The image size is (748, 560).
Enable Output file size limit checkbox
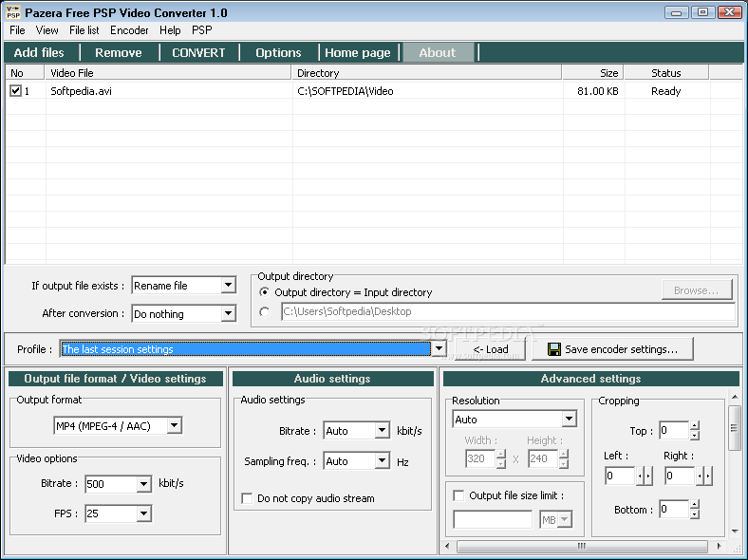click(x=458, y=495)
